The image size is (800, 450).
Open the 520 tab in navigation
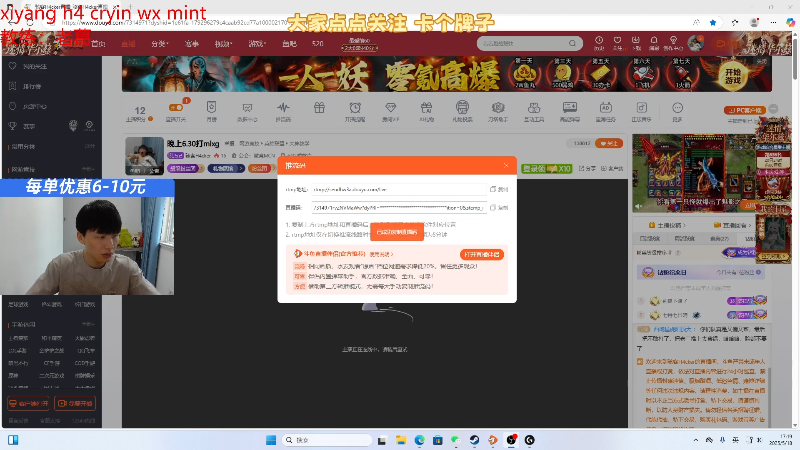[317, 44]
